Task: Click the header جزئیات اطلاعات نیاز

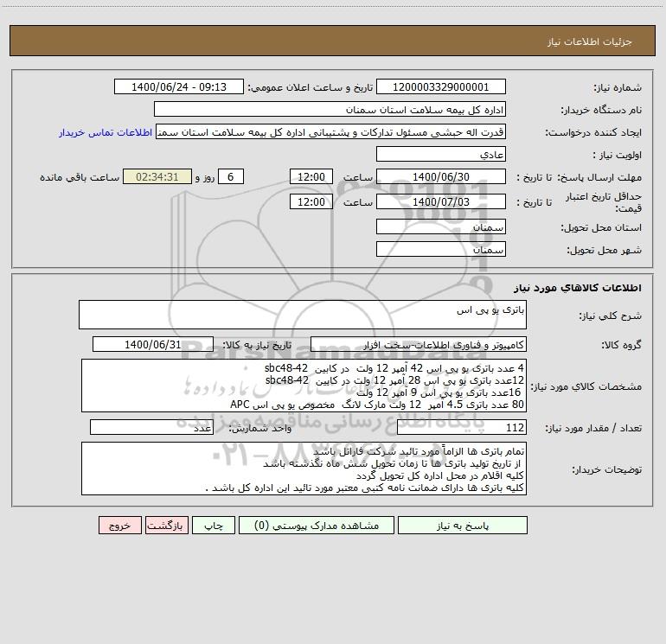Action: click(590, 41)
